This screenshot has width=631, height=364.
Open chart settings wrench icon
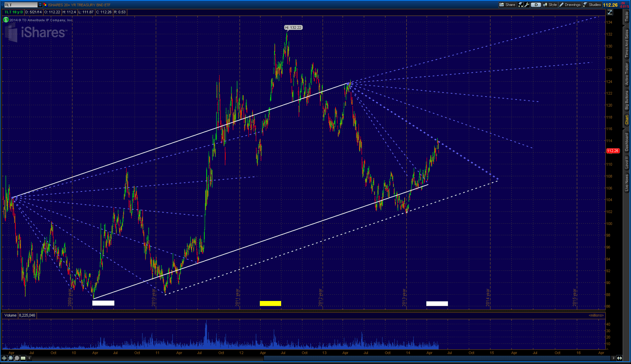pyautogui.click(x=527, y=5)
